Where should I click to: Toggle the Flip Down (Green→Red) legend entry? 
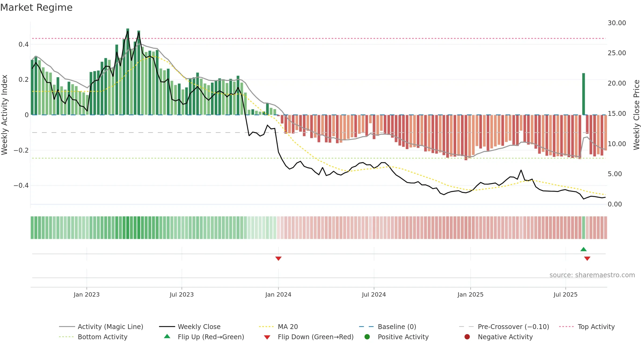coord(309,337)
